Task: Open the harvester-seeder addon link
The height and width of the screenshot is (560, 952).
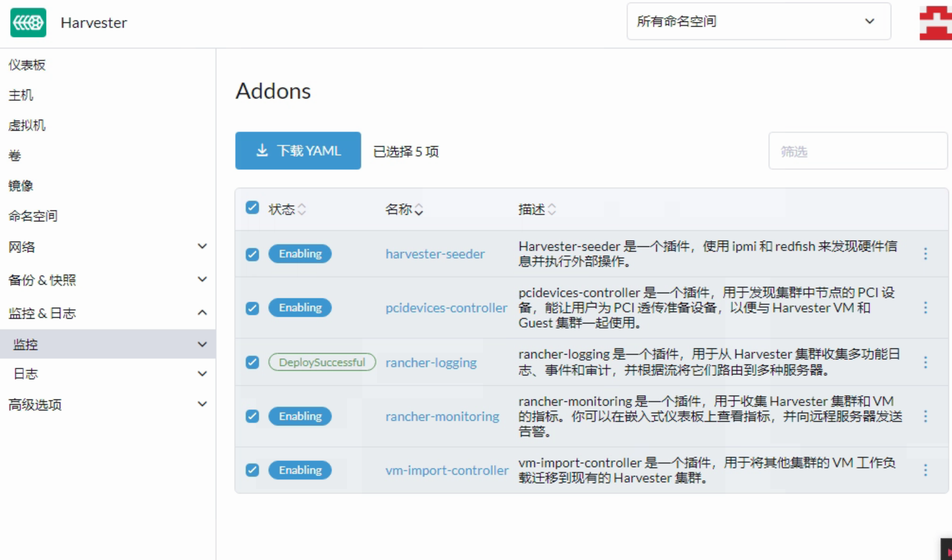Action: tap(435, 254)
